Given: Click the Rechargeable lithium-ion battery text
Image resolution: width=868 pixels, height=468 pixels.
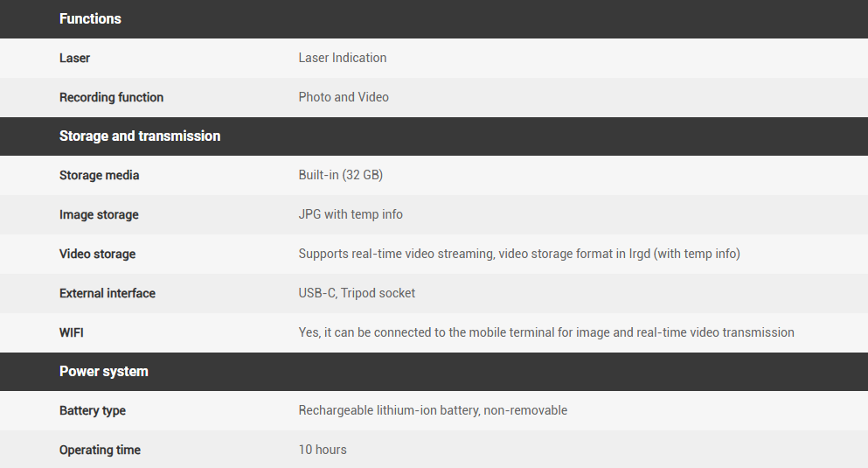Looking at the screenshot, I should click(433, 410).
